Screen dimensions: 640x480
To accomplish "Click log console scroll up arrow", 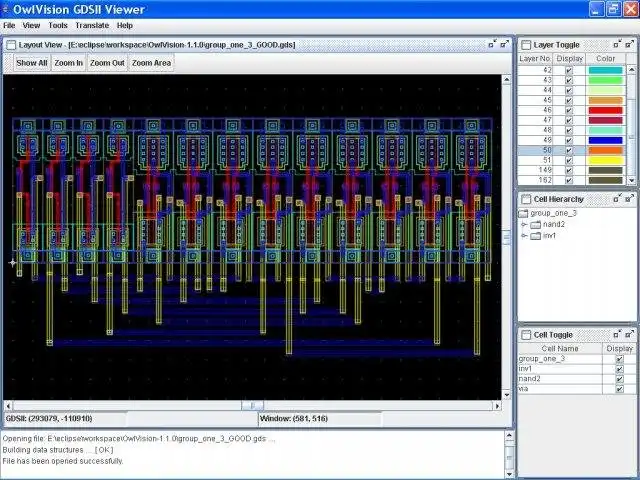I will coord(509,436).
